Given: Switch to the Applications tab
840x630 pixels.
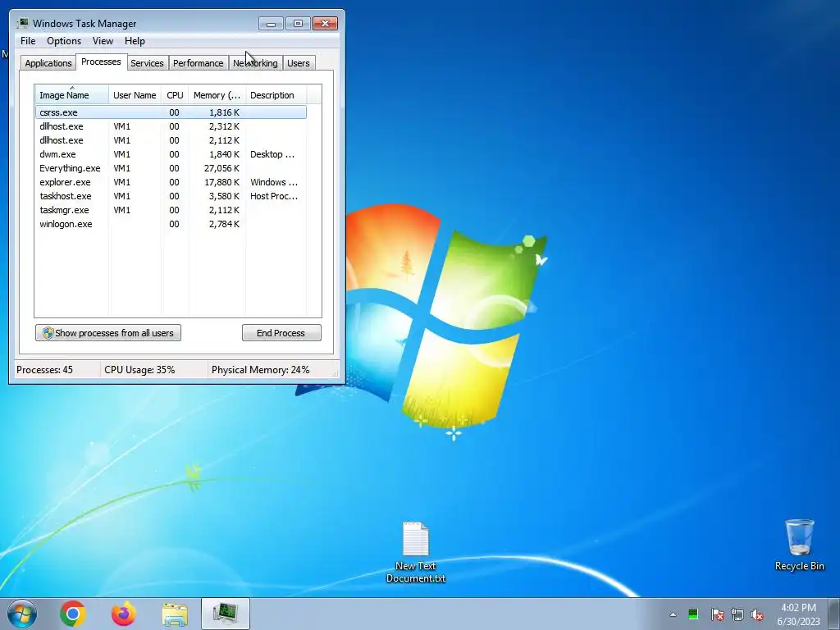Looking at the screenshot, I should tap(48, 63).
